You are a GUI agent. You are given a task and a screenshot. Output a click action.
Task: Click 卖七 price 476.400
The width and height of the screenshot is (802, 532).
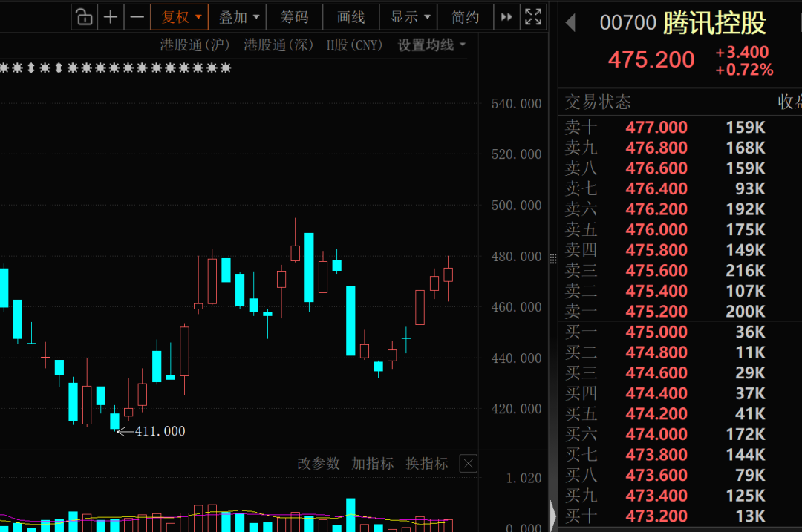[656, 188]
